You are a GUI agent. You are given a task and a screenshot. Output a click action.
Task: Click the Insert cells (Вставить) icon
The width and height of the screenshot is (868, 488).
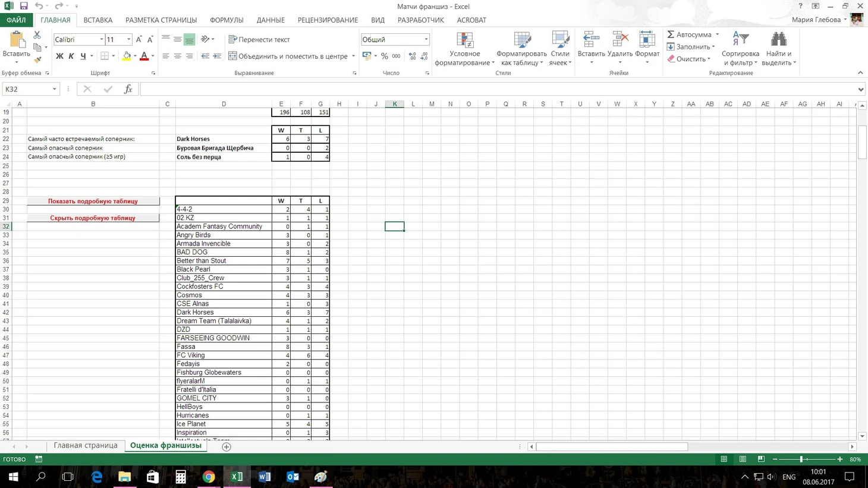[x=591, y=40]
